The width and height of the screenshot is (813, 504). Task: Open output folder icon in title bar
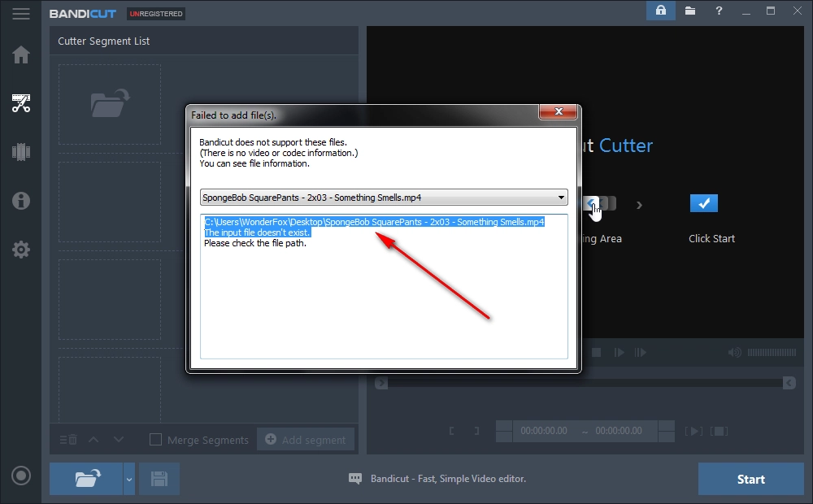click(690, 11)
